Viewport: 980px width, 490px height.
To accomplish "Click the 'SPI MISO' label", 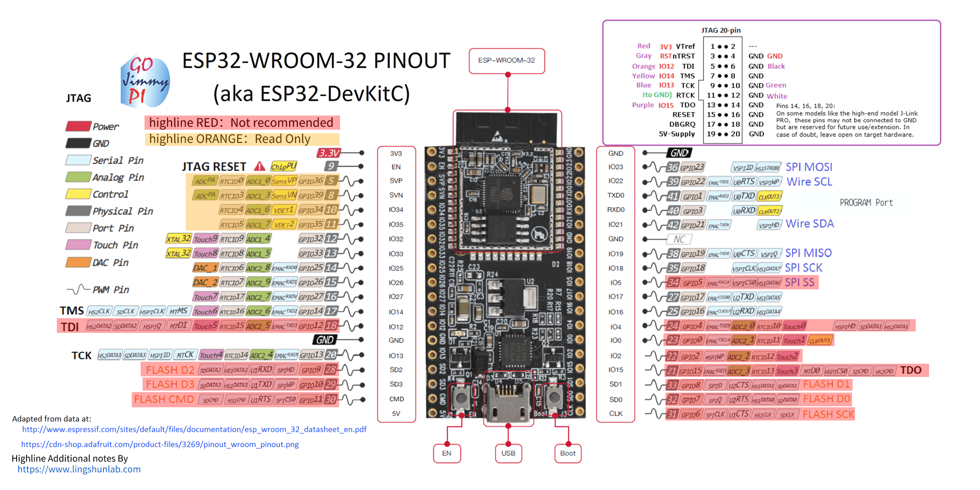I will [x=808, y=253].
